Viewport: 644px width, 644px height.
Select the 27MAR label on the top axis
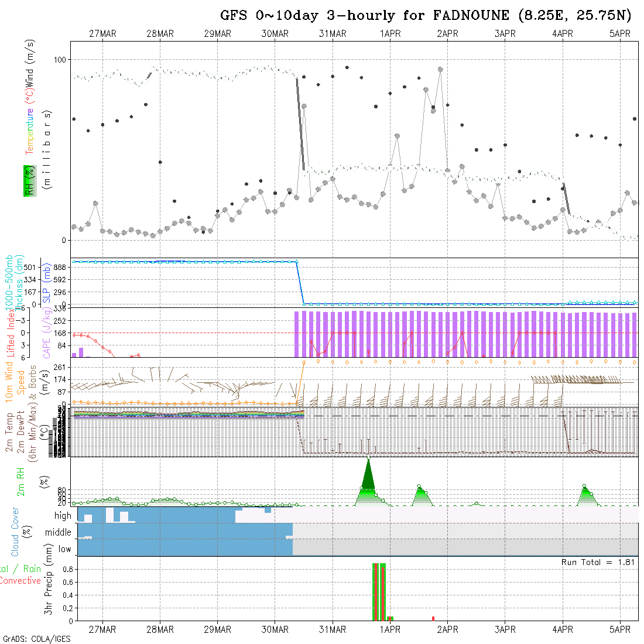click(x=102, y=34)
